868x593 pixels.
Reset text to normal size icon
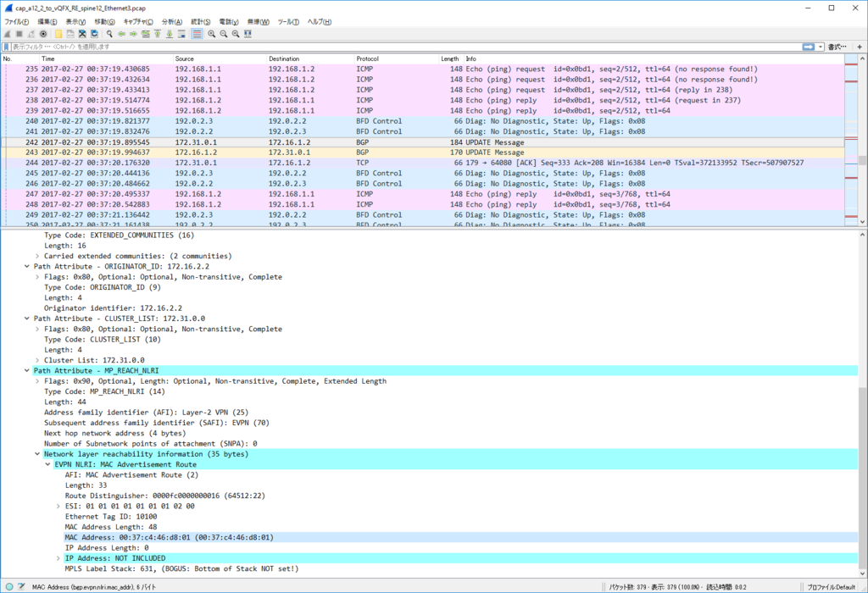point(236,34)
